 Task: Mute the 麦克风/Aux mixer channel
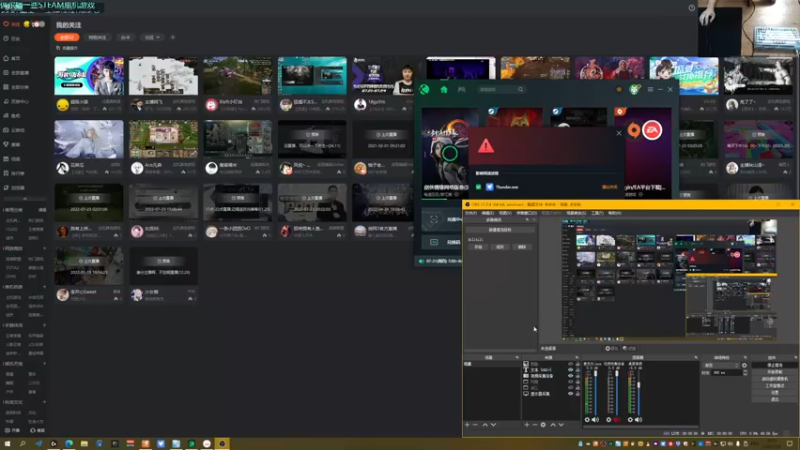click(595, 419)
